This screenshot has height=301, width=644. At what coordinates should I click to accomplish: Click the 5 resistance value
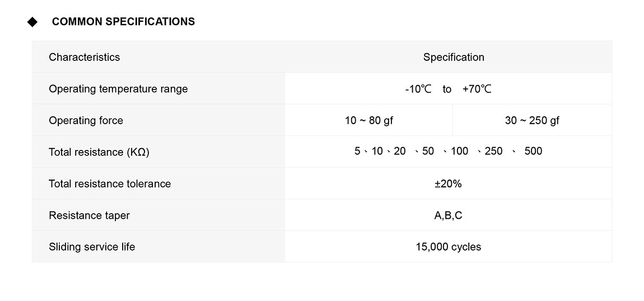pyautogui.click(x=357, y=151)
